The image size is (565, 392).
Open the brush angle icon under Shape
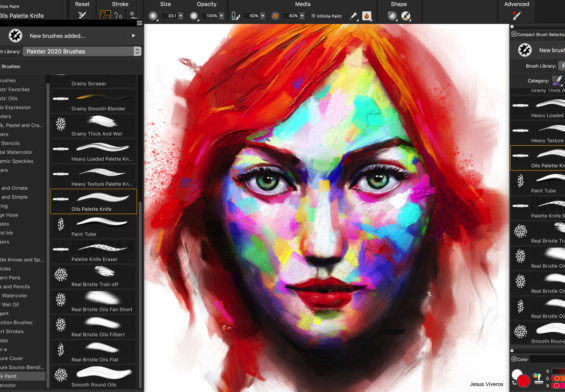click(406, 16)
